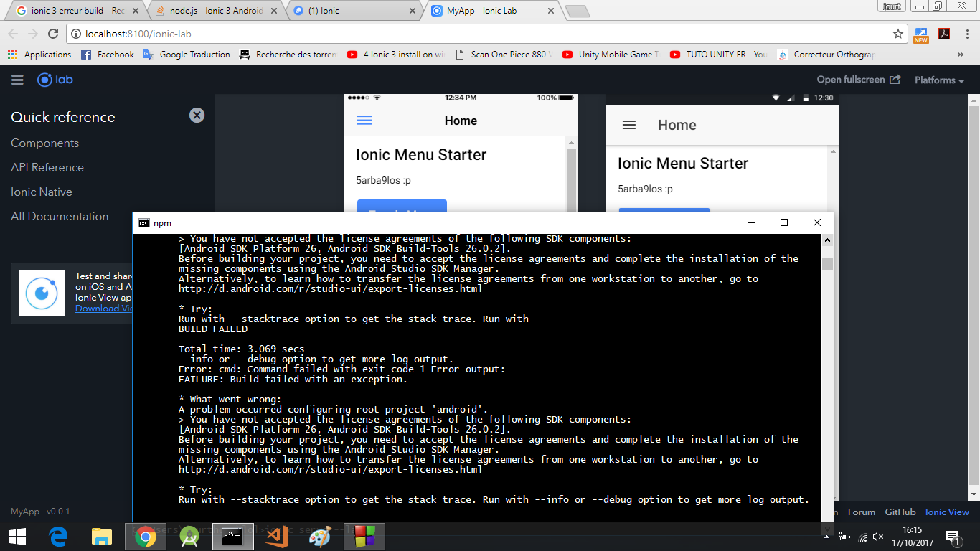Bookmark this page with the star
This screenshot has width=980, height=551.
click(897, 34)
